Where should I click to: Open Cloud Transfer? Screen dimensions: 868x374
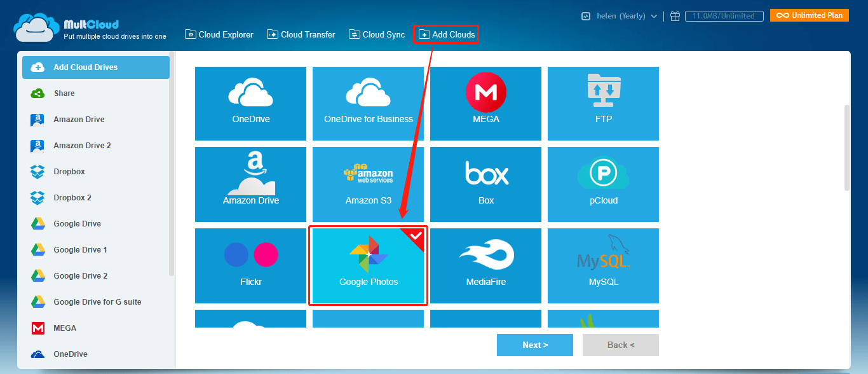tap(301, 34)
